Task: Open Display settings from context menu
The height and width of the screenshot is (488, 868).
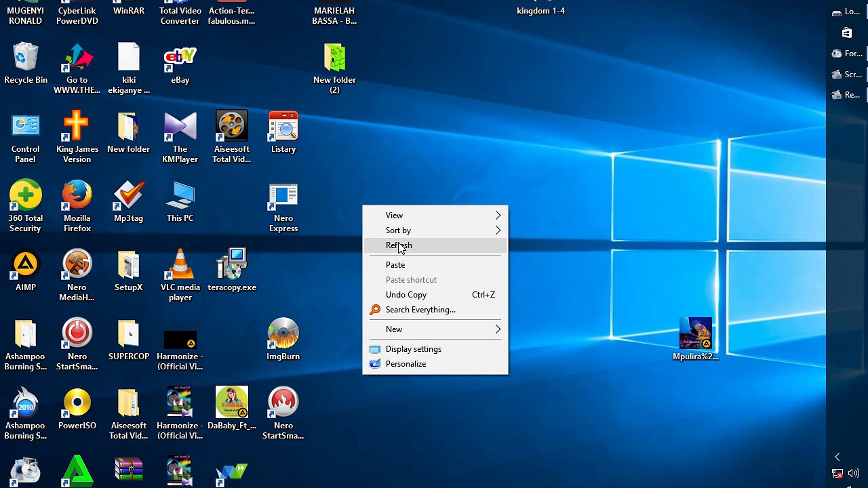Action: [x=435, y=349]
